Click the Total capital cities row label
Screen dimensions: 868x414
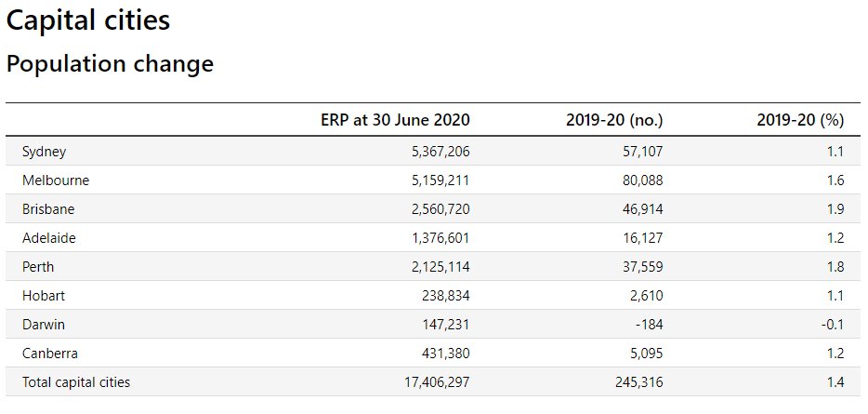click(76, 382)
